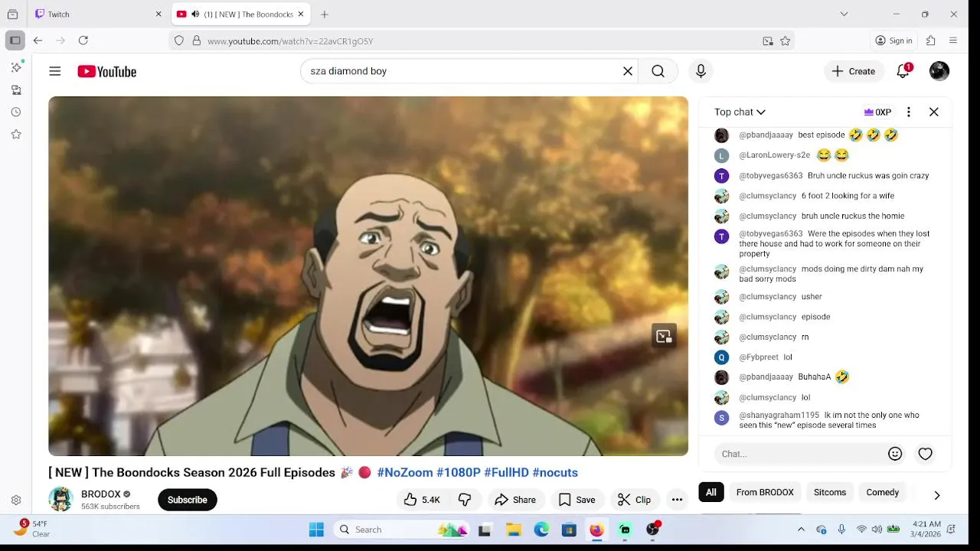The height and width of the screenshot is (551, 980).
Task: Open Microsoft Edge from the taskbar
Action: pyautogui.click(x=541, y=530)
